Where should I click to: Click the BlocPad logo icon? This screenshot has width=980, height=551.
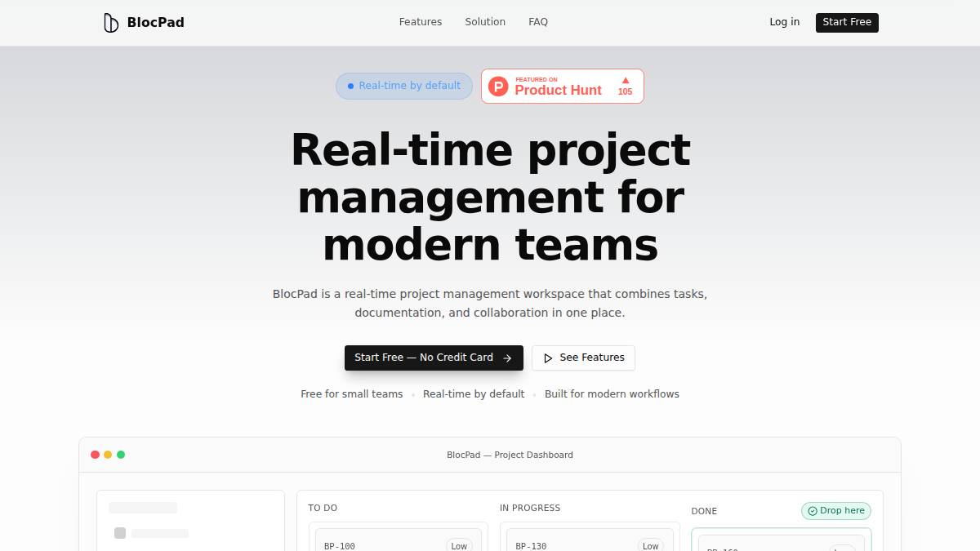pos(111,23)
